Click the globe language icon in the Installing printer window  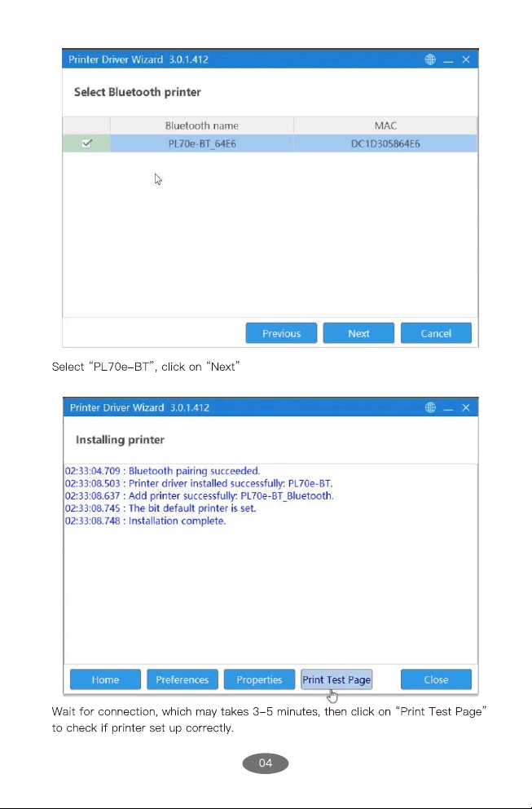pos(430,407)
